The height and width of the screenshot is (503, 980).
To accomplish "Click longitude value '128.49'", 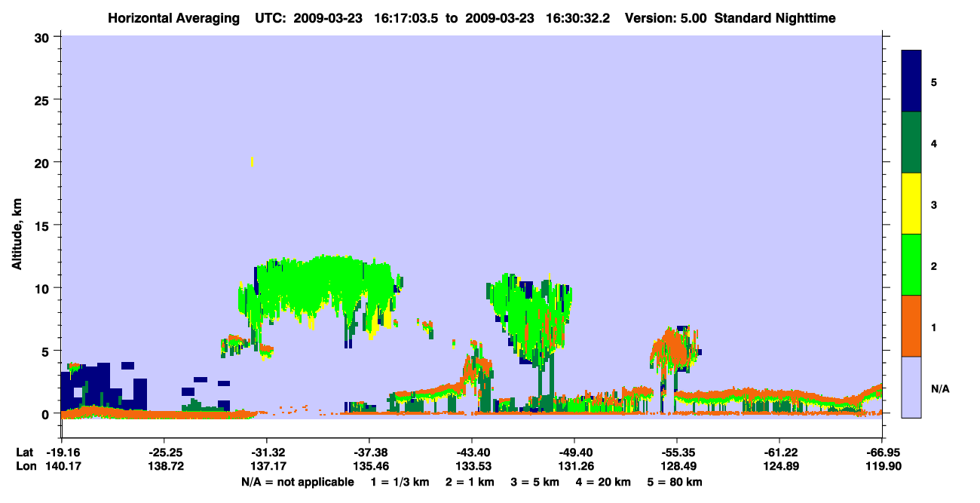I will pyautogui.click(x=677, y=467).
